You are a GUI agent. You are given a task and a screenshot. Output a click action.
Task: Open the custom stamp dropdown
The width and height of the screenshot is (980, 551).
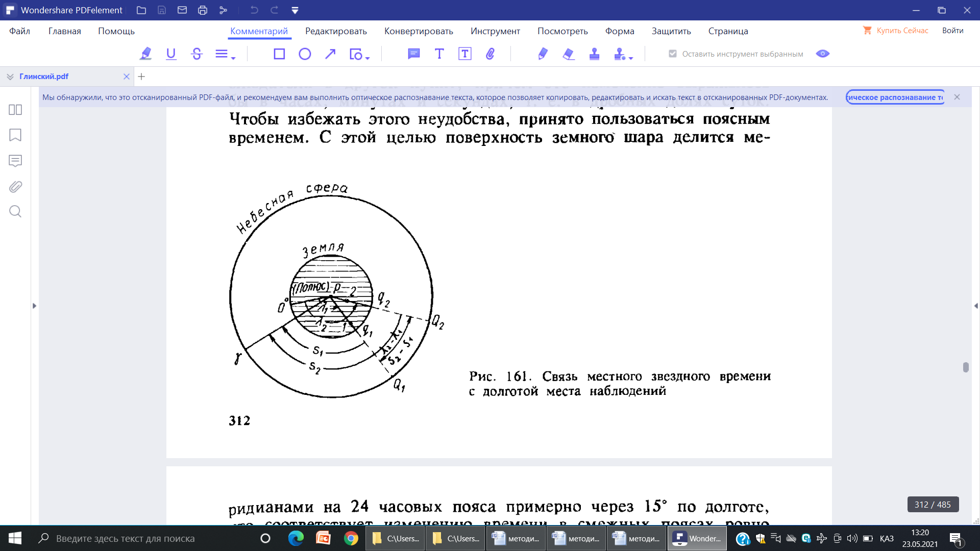[631, 58]
